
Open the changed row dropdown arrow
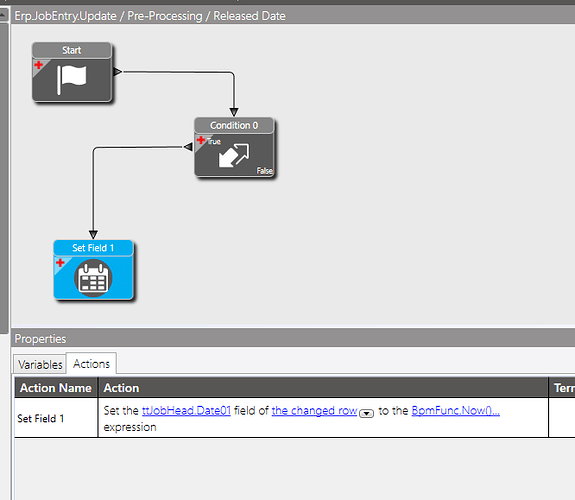point(366,413)
